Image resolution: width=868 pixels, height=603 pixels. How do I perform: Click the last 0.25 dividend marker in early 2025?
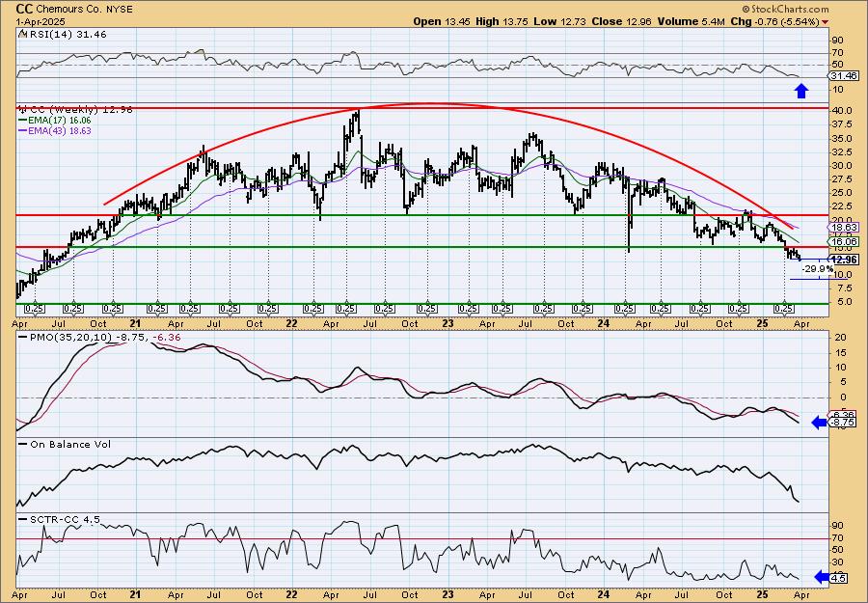tap(784, 309)
